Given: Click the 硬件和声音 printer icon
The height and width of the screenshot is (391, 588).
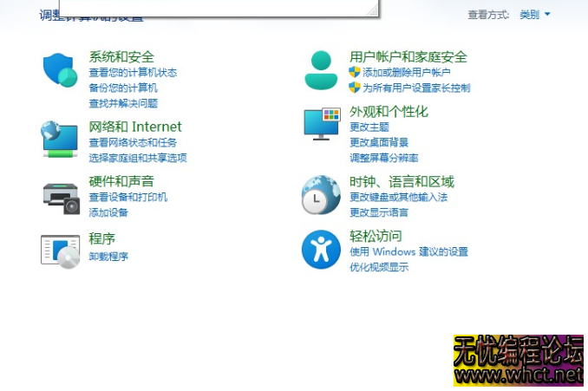Looking at the screenshot, I should click(61, 196).
